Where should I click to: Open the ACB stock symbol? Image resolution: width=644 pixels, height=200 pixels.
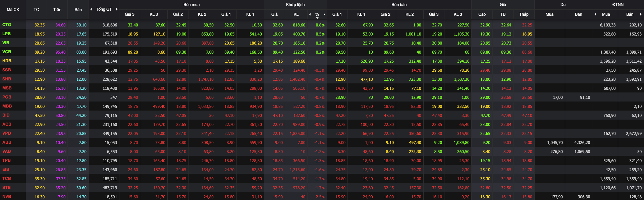tap(7, 124)
